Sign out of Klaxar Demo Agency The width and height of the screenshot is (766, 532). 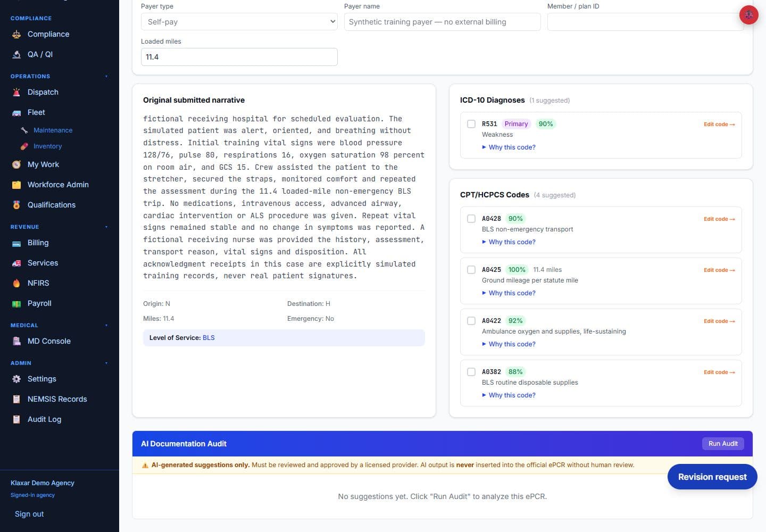pos(29,514)
